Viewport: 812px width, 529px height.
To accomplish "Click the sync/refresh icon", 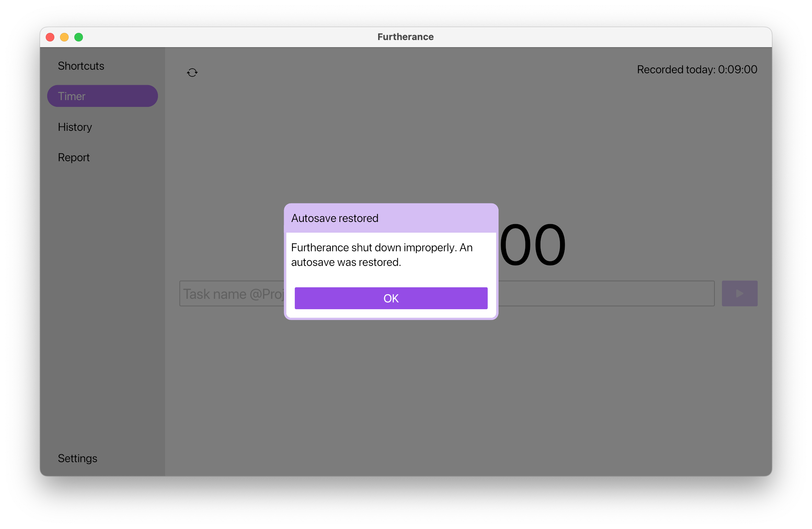I will pos(192,71).
